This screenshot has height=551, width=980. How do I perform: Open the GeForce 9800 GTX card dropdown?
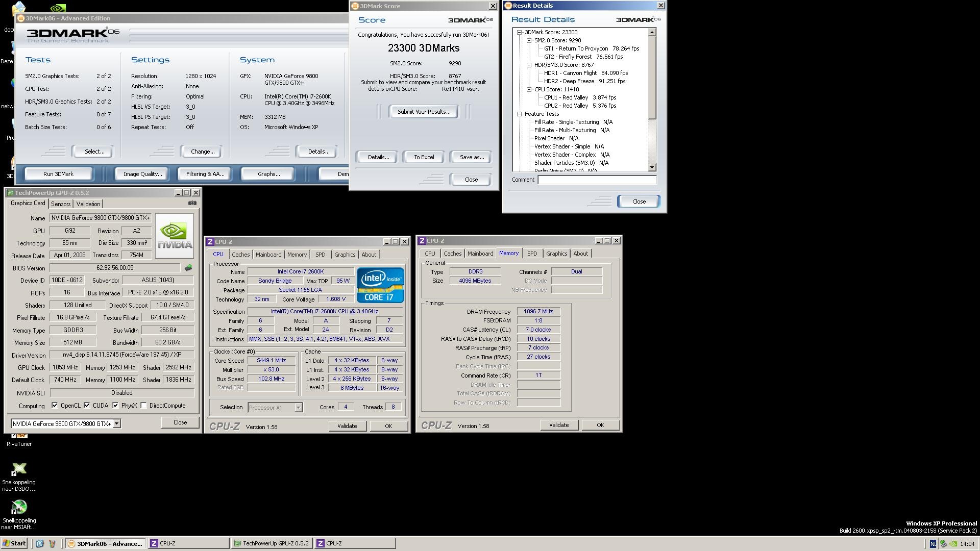117,423
